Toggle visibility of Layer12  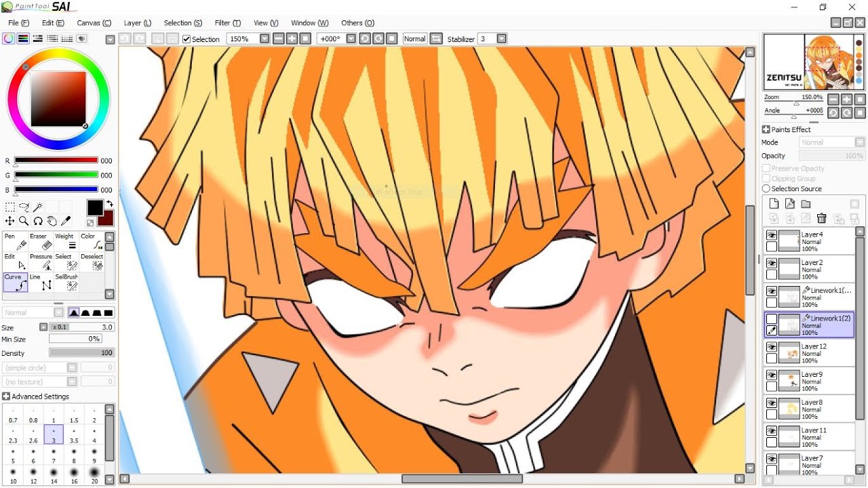point(772,347)
